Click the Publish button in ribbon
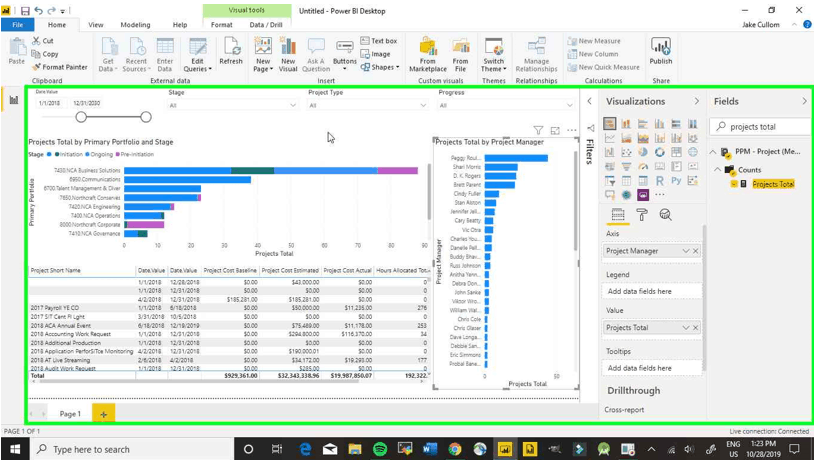This screenshot has height=462, width=816. point(660,51)
